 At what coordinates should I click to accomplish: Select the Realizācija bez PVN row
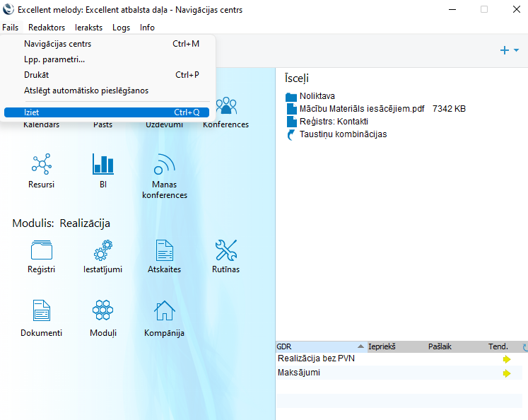(x=316, y=358)
